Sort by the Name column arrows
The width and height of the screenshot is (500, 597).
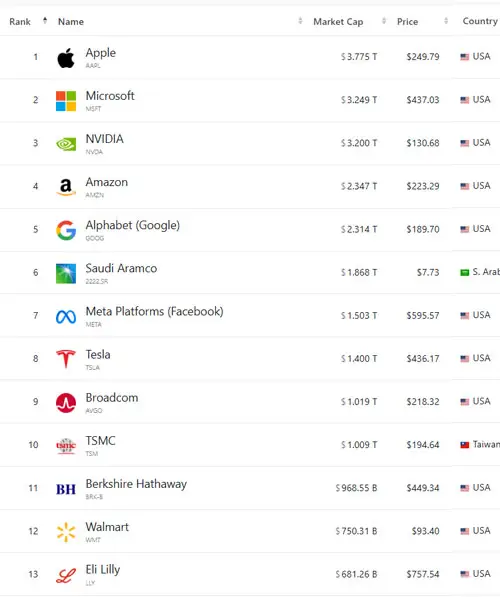click(300, 21)
